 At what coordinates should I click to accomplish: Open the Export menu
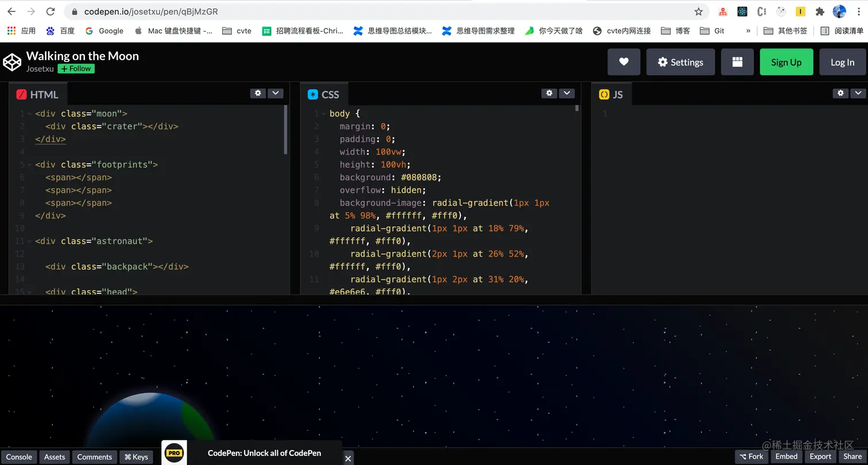click(x=820, y=456)
